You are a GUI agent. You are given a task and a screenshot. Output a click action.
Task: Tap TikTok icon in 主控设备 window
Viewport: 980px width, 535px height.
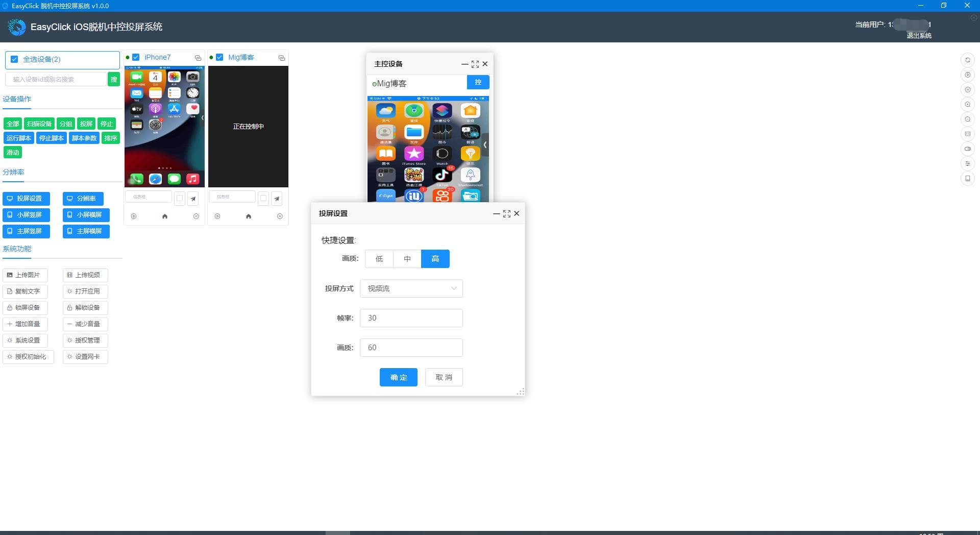442,175
